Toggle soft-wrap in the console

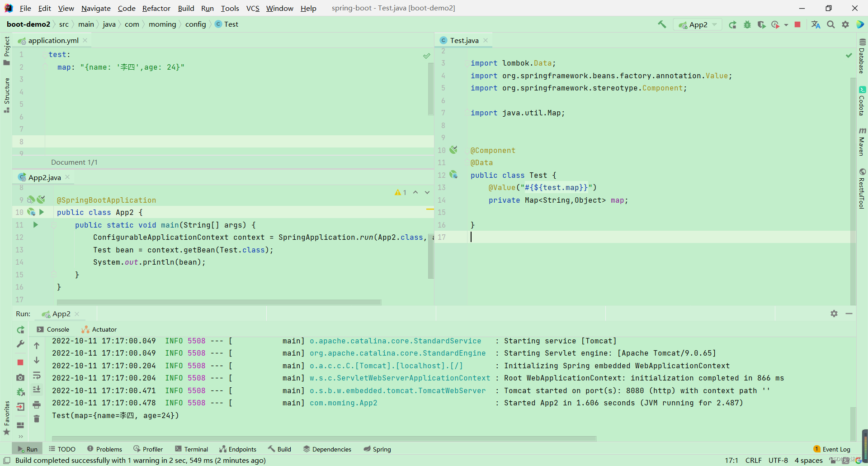(x=37, y=376)
